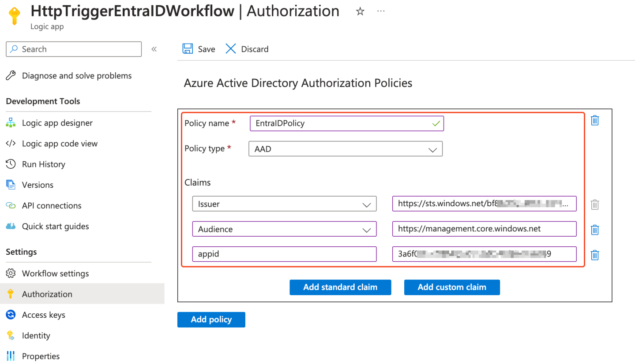Click the Authorization key icon in sidebar
This screenshot has width=635, height=364.
11,294
